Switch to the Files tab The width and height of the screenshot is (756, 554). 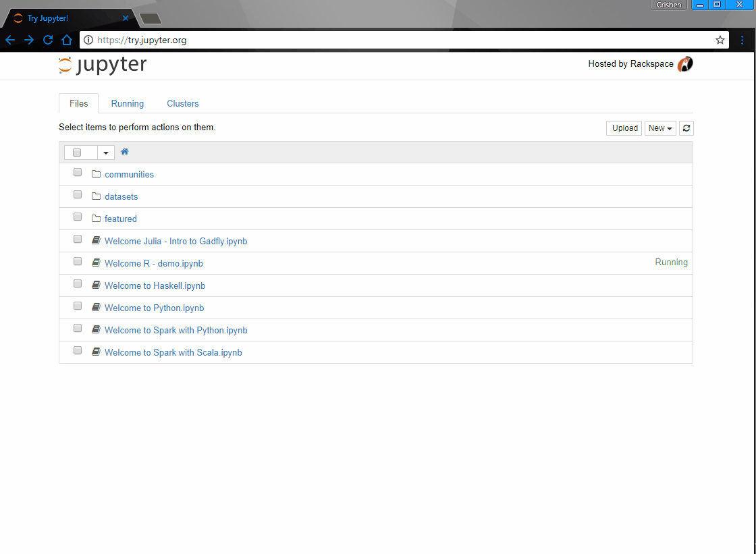coord(78,104)
